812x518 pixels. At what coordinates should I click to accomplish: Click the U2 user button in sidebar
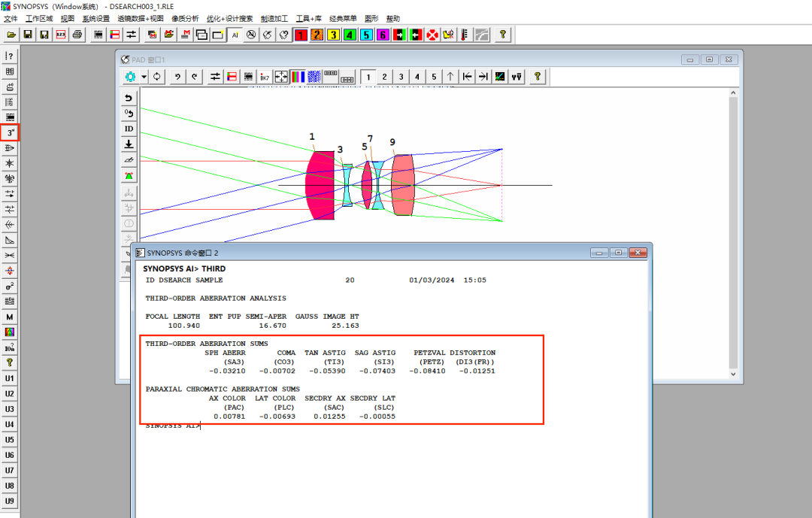point(10,394)
